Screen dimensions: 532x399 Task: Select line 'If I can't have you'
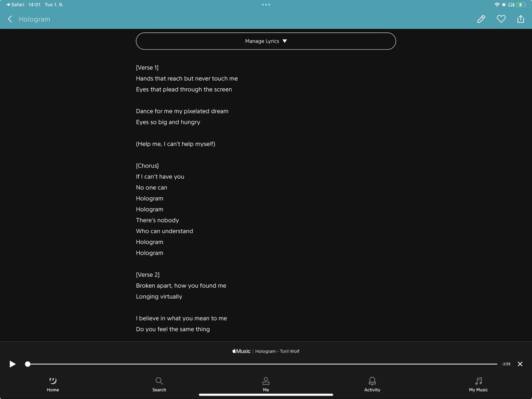tap(160, 176)
